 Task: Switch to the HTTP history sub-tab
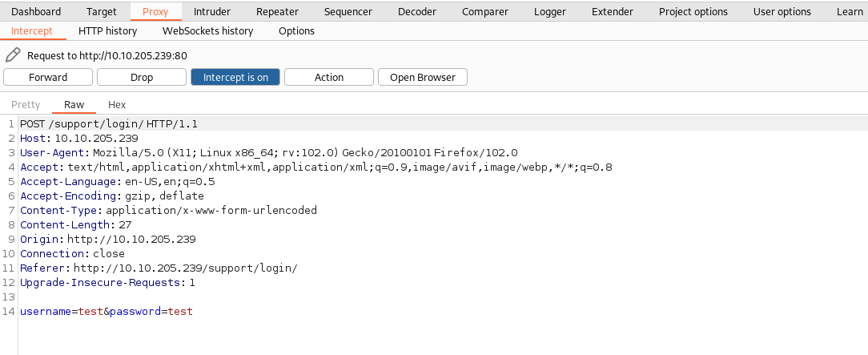click(x=107, y=30)
